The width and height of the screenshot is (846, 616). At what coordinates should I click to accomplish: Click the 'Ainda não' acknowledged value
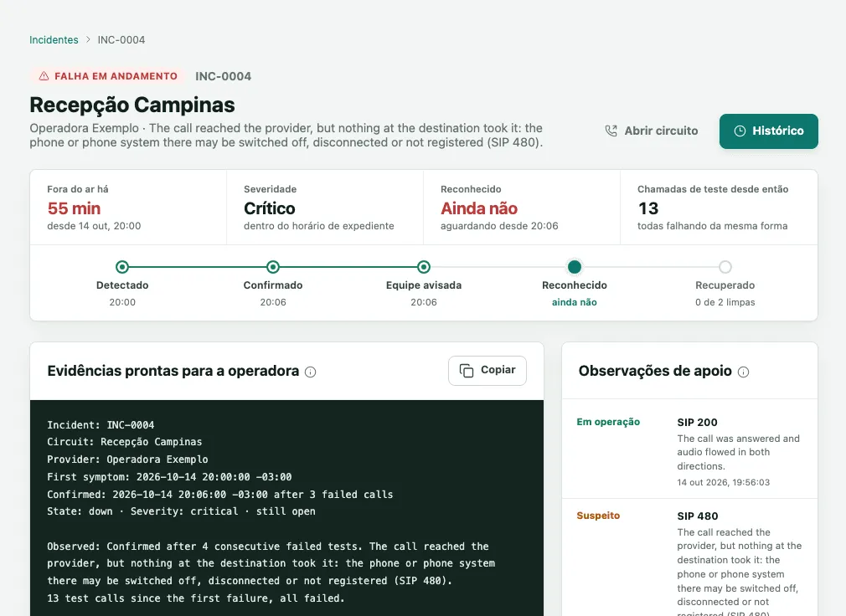click(479, 208)
